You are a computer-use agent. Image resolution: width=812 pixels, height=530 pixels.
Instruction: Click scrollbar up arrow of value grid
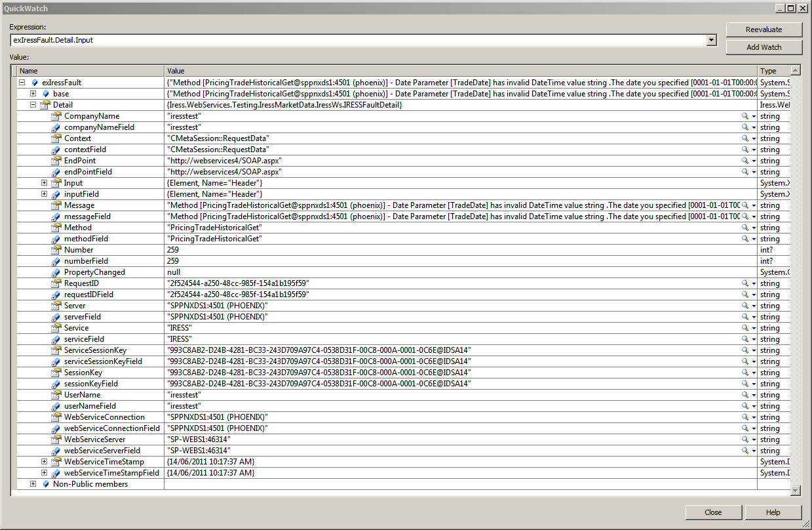point(796,71)
